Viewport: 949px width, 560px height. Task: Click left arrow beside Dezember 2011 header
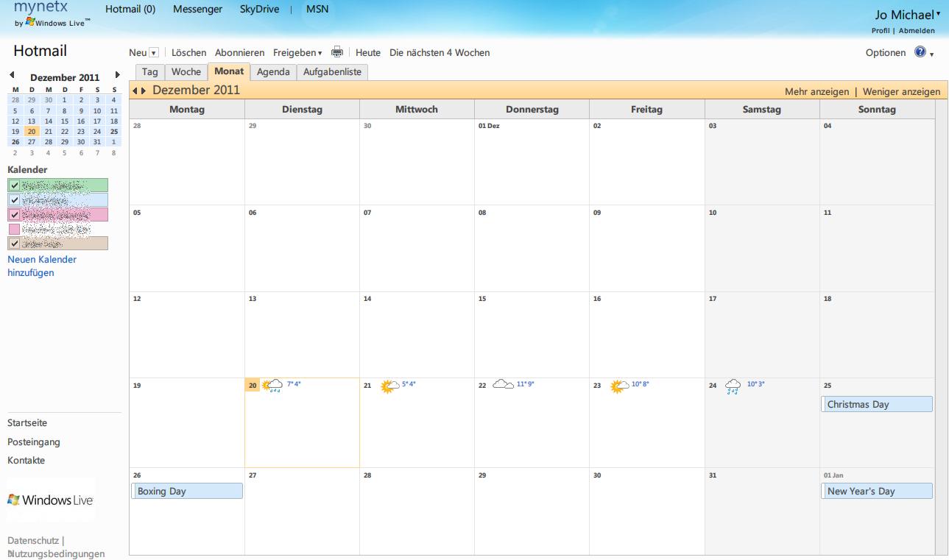(135, 91)
